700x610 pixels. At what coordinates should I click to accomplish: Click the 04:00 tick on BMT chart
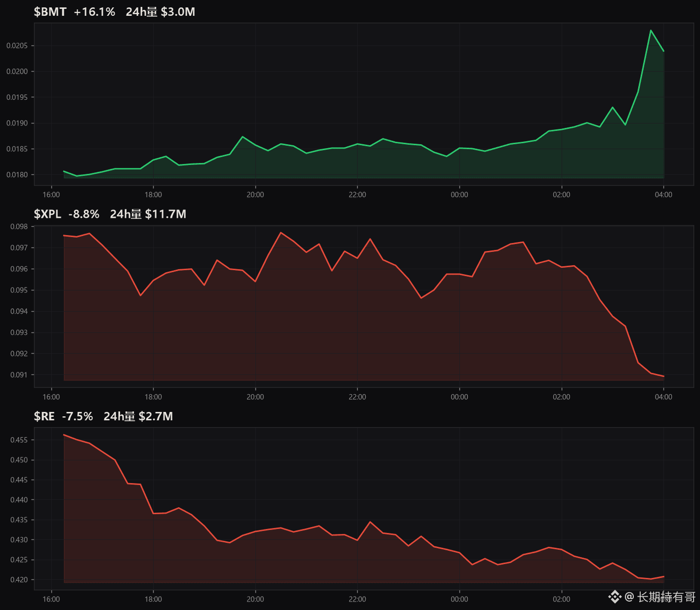tap(663, 195)
